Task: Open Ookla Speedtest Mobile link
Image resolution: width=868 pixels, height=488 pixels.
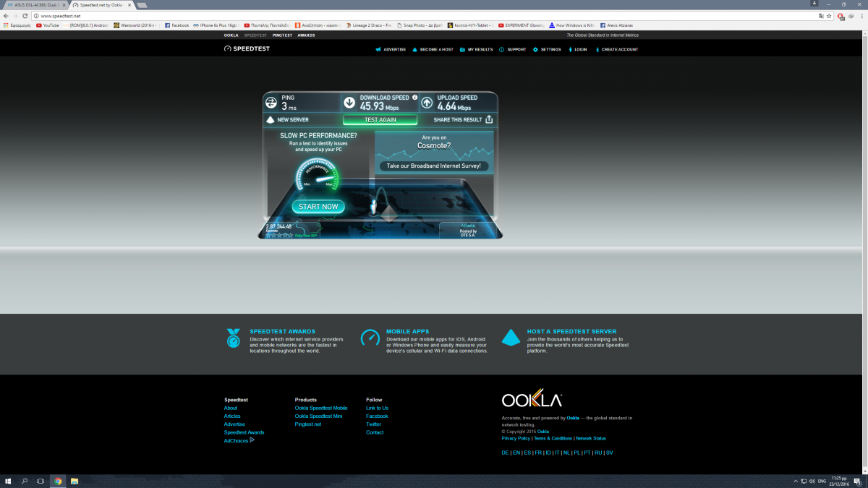Action: tap(321, 408)
